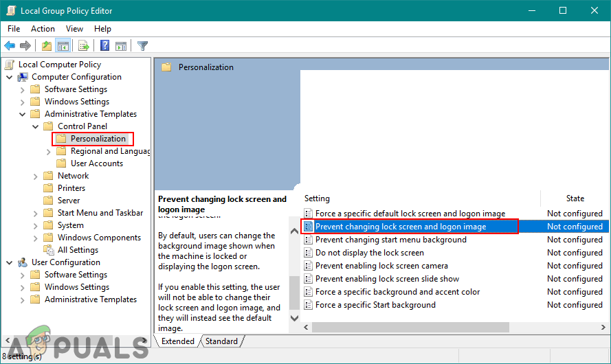Click the Back arrow toolbar icon
Viewport: 611px width, 364px height.
click(10, 46)
